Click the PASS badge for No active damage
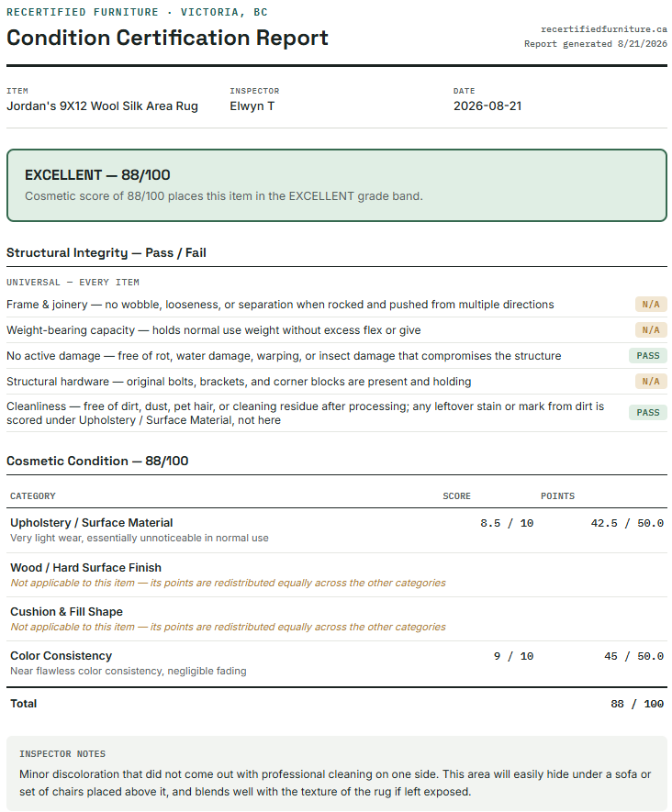 [647, 356]
